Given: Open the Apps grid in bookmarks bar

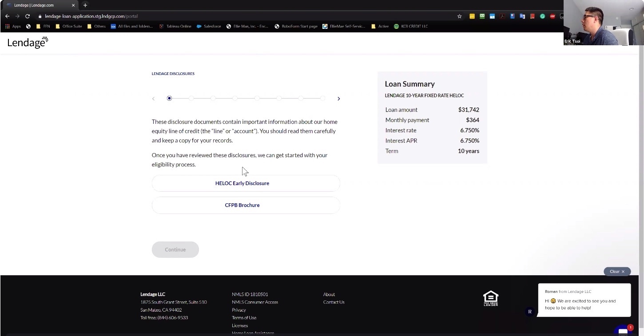Looking at the screenshot, I should point(13,26).
